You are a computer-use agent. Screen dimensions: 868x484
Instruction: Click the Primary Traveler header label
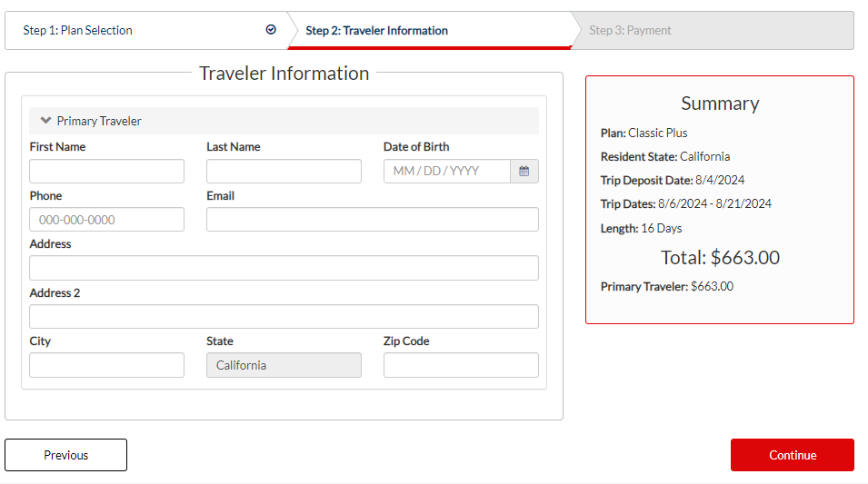[99, 121]
